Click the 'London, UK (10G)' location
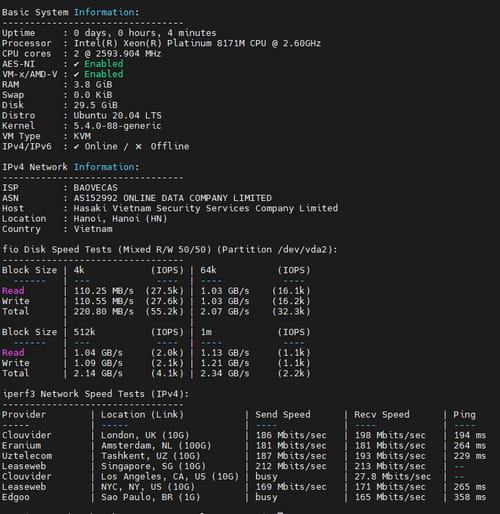500x514 pixels. (x=145, y=435)
